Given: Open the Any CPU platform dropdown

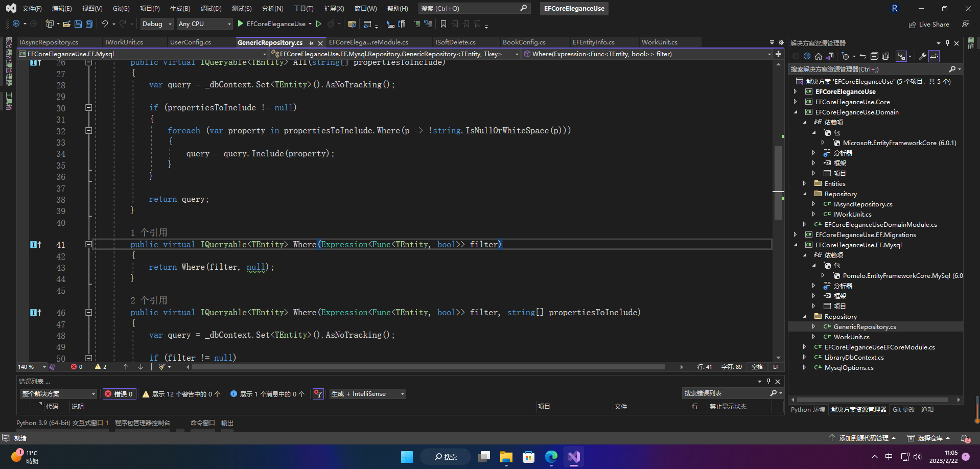Looking at the screenshot, I should click(x=204, y=24).
